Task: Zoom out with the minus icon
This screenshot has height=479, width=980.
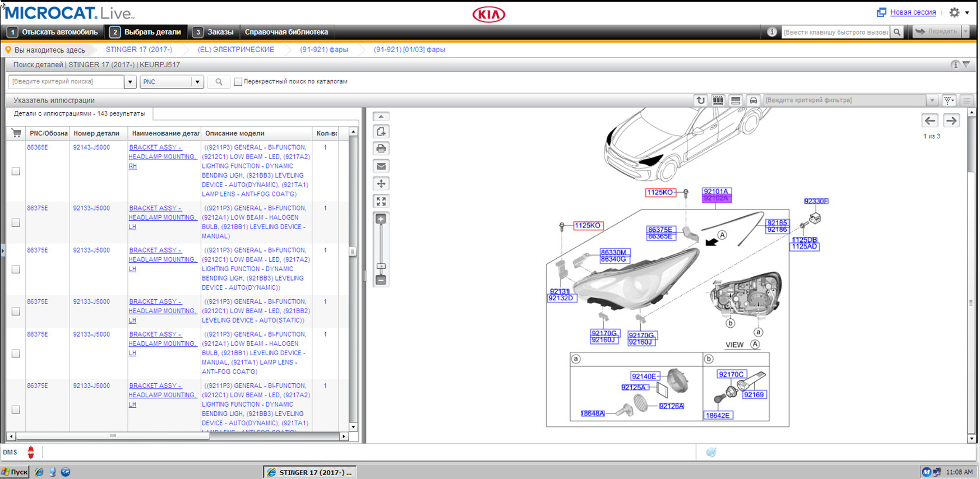Action: click(x=381, y=280)
